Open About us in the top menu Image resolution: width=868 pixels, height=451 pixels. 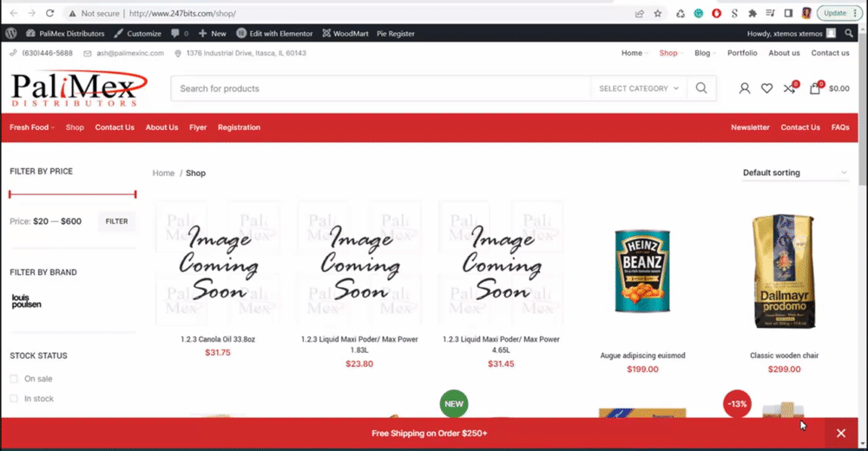point(784,53)
